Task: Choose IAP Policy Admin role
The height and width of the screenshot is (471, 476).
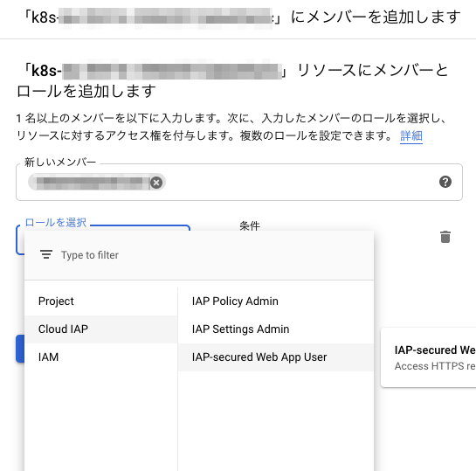Action: pos(276,301)
